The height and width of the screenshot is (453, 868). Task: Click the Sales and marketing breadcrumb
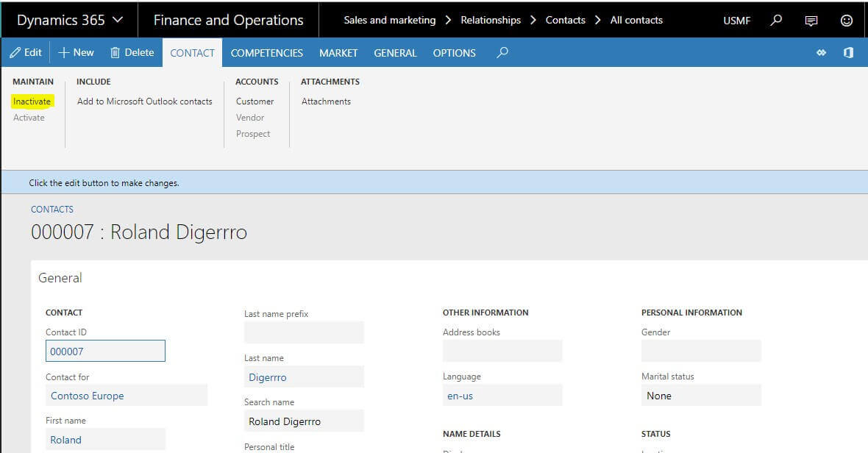[x=390, y=20]
